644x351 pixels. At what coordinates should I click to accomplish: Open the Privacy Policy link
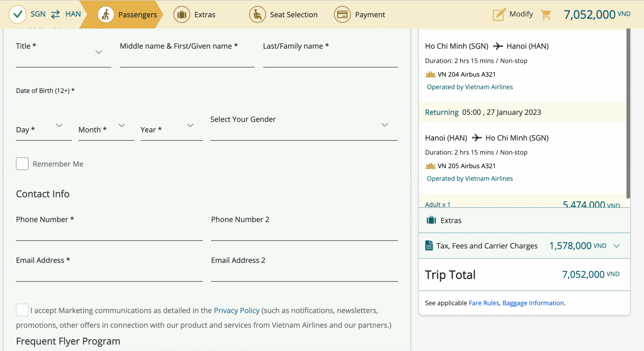(x=237, y=310)
